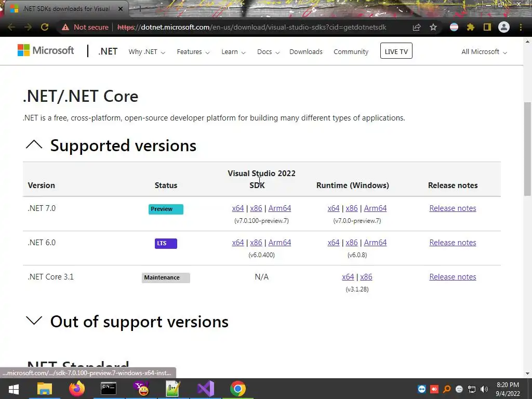
Task: Launch Firefox from taskbar
Action: point(77,389)
